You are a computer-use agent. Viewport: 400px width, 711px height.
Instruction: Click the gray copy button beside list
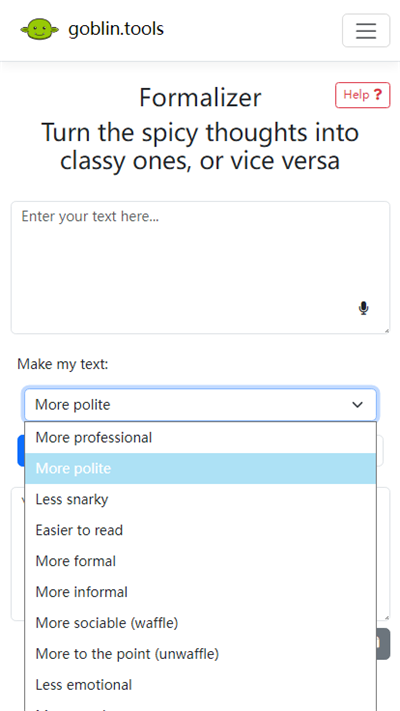tap(383, 644)
